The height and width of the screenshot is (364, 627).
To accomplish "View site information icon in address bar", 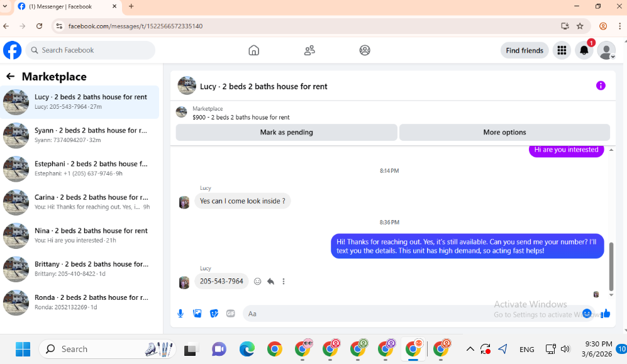I will (x=59, y=26).
